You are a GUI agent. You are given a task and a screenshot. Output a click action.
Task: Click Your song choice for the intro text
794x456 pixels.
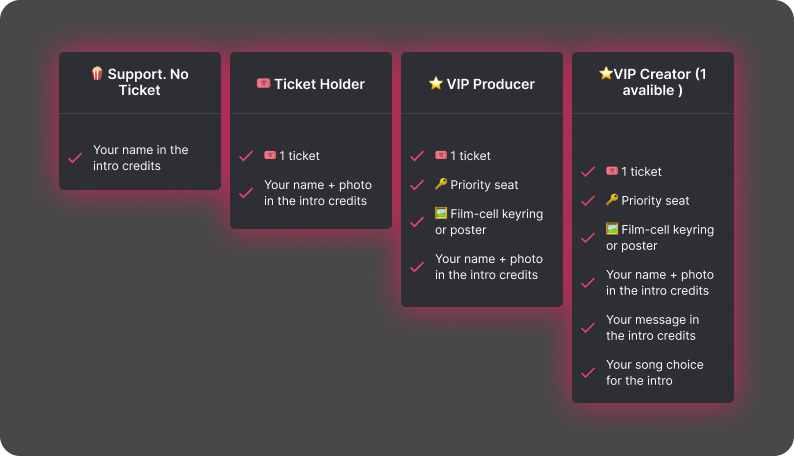coord(654,373)
